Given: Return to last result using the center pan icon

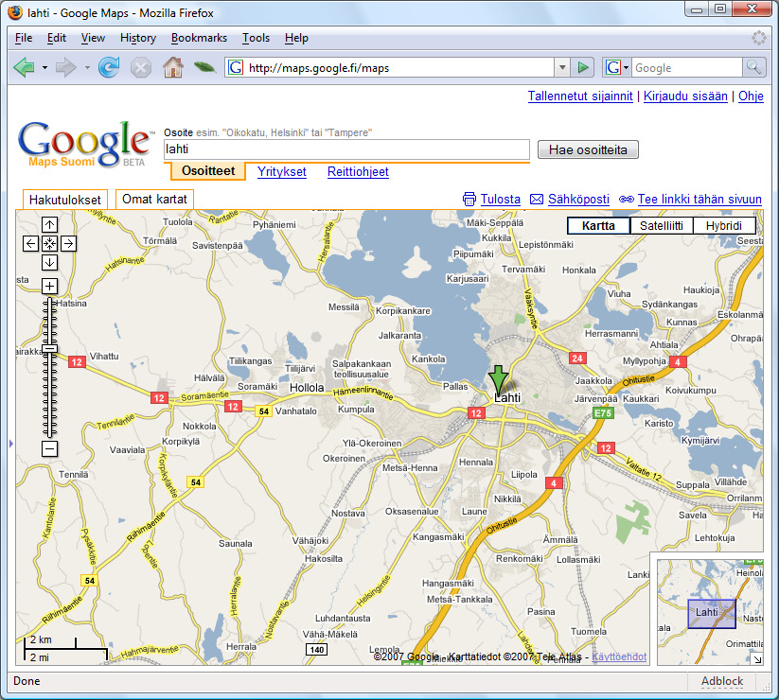Looking at the screenshot, I should click(x=49, y=243).
